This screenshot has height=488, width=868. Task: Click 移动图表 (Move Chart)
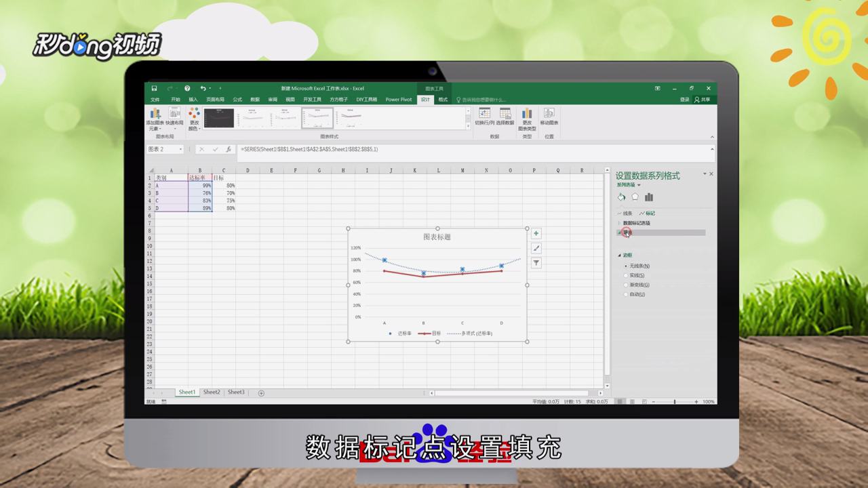pos(549,117)
